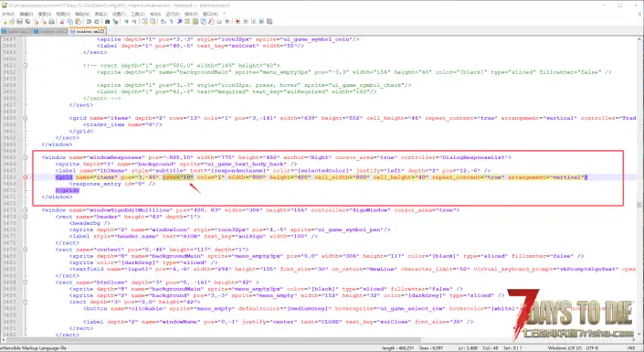Toggle file monitoring eye icon
Screen dimensions: 644x352
click(x=227, y=21)
